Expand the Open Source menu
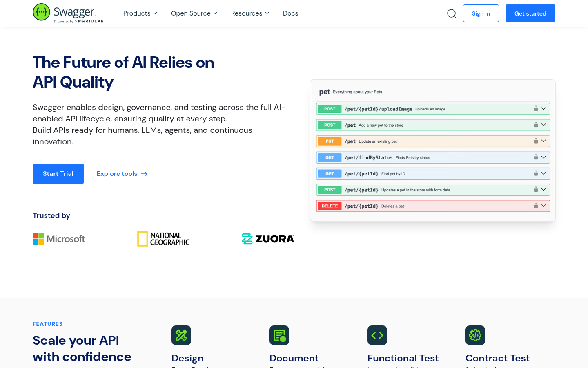 [x=194, y=13]
